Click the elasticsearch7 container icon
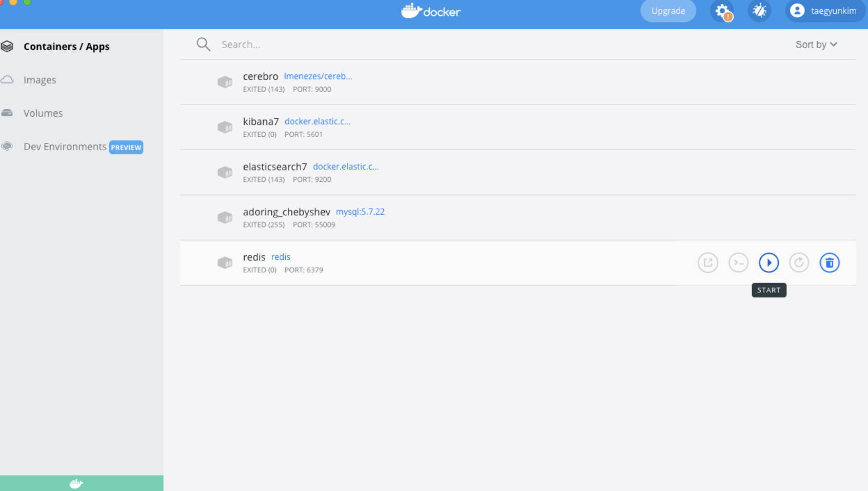The width and height of the screenshot is (868, 491). point(225,172)
